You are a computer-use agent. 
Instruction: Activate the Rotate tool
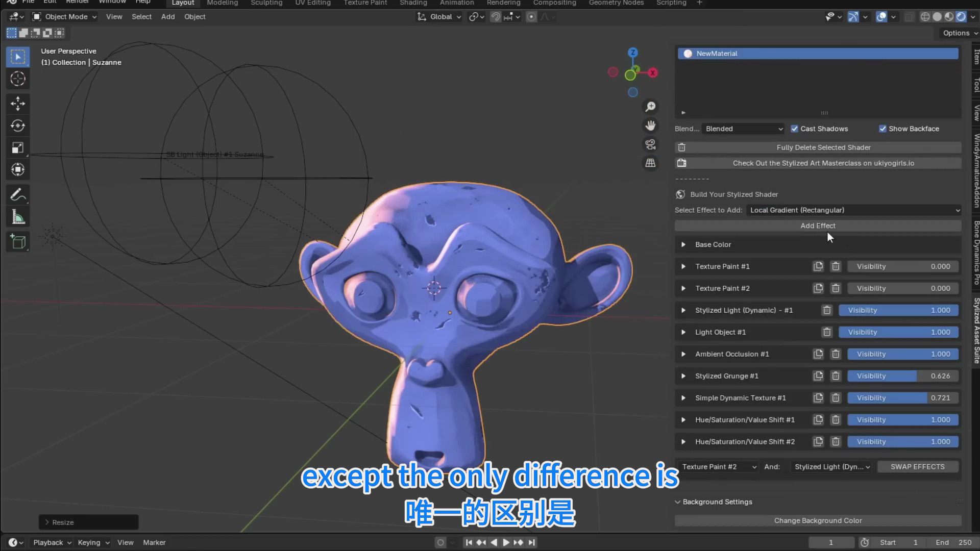point(18,125)
